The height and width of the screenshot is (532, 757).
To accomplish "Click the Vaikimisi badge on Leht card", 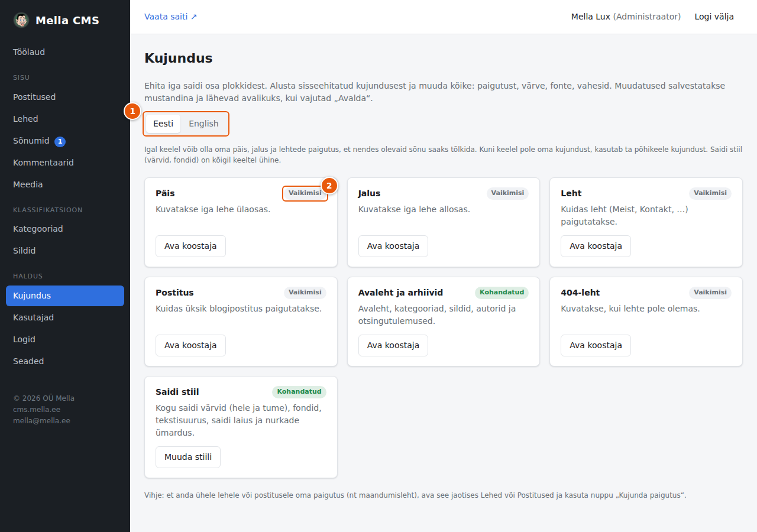I will pos(710,193).
